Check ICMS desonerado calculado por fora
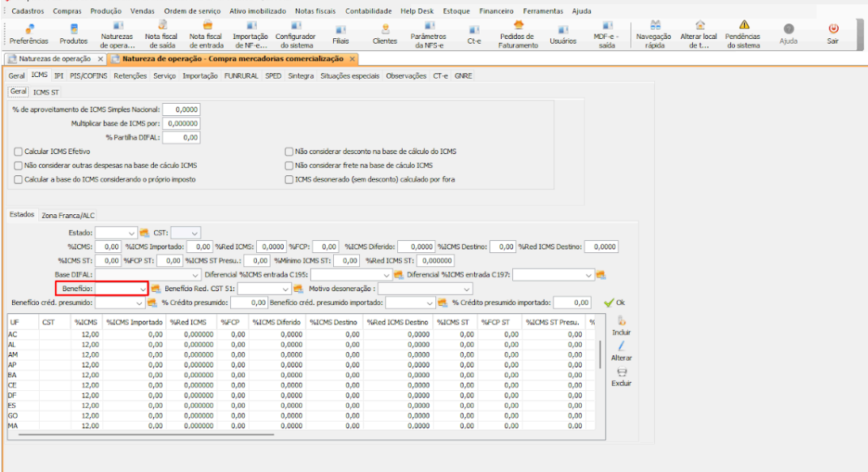The image size is (868, 472). [289, 179]
